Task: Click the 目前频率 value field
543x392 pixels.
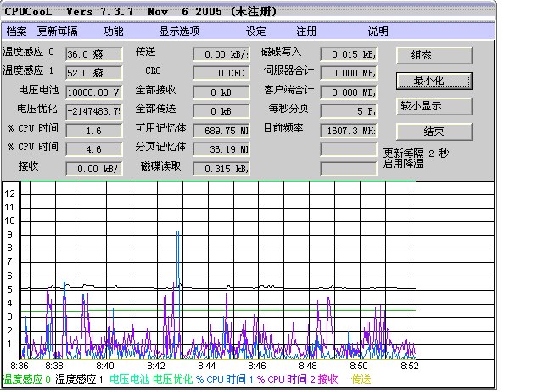Action: pos(349,131)
